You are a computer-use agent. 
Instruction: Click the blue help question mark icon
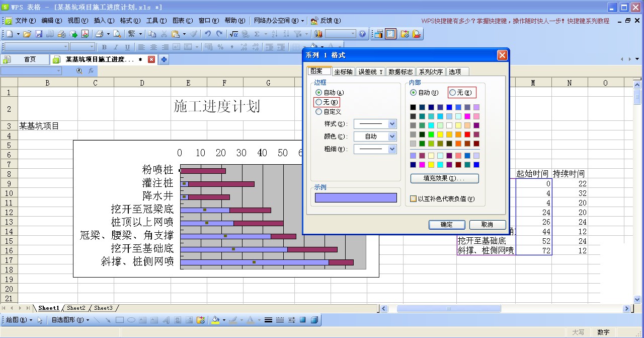coord(362,34)
